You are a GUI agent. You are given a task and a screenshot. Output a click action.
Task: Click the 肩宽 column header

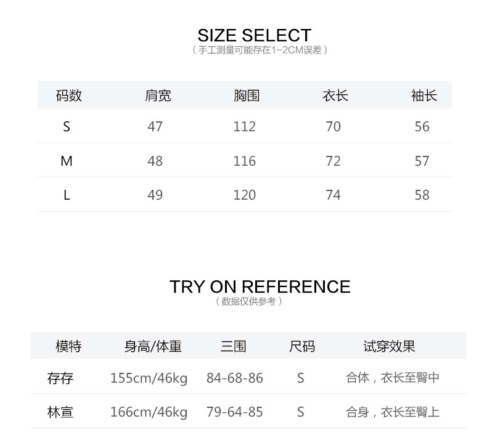coord(158,96)
